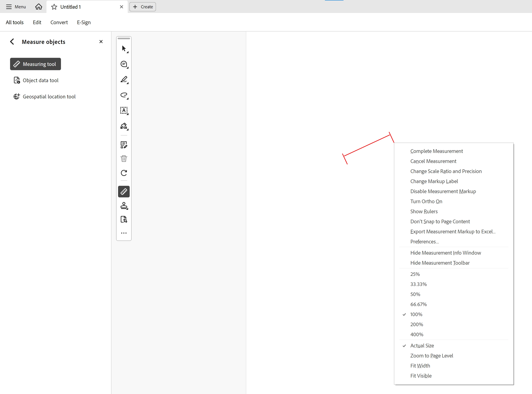
Task: Turn Ortho On in context menu
Action: (426, 201)
